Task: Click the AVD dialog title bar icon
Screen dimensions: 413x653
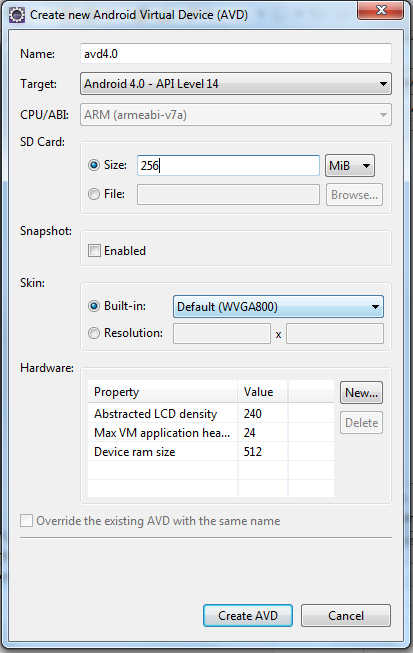Action: click(17, 15)
